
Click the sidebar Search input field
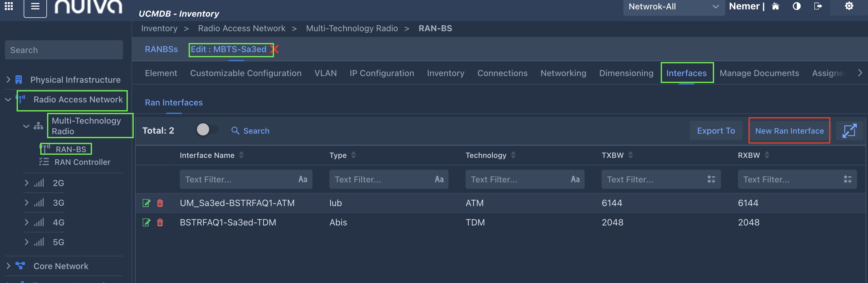(x=64, y=50)
